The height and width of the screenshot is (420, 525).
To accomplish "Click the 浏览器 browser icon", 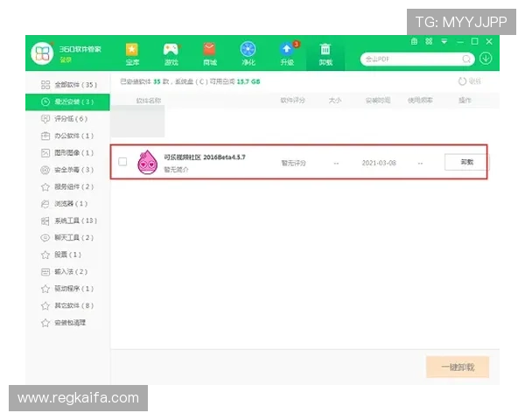I will [45, 204].
